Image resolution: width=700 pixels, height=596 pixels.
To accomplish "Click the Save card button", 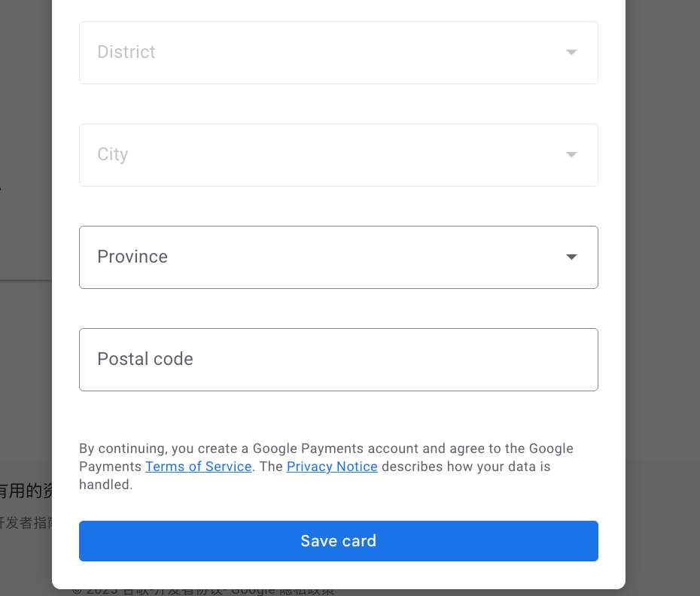I will tap(339, 540).
